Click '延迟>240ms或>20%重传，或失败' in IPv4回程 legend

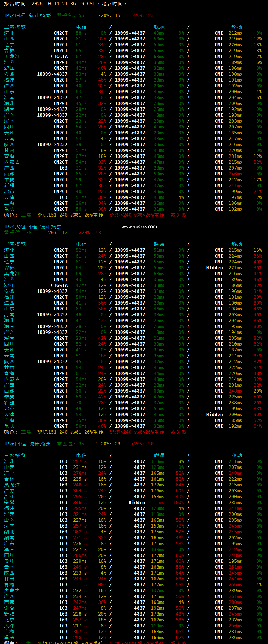click(148, 215)
